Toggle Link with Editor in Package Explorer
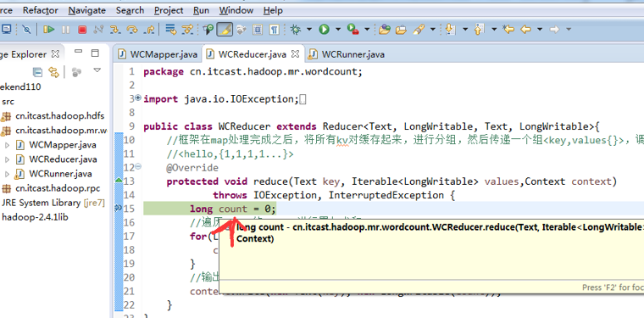Screen dimensions: 644x318 tap(53, 72)
